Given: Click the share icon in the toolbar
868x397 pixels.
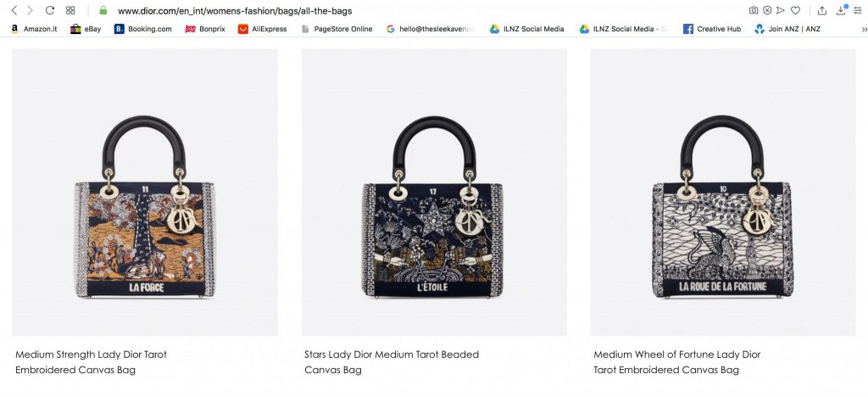Looking at the screenshot, I should click(821, 11).
